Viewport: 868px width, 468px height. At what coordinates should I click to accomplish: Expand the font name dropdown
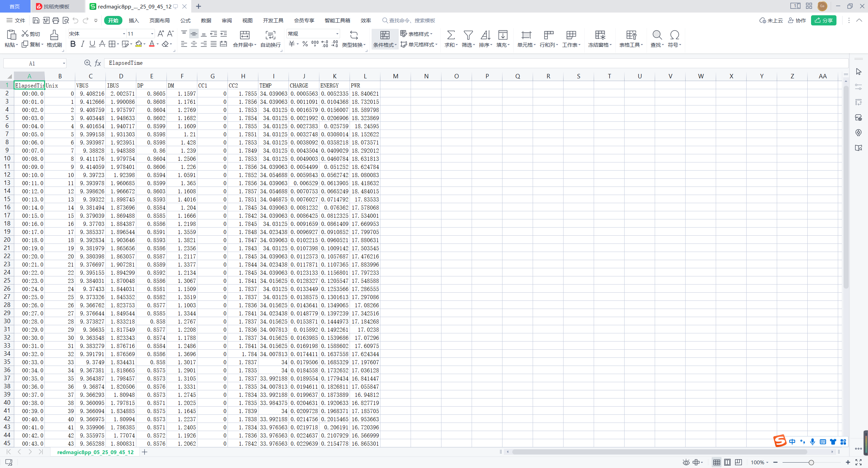124,34
